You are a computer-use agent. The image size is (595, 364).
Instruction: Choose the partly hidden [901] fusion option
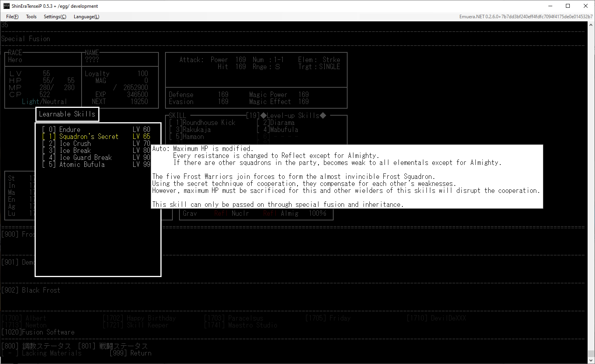18,262
